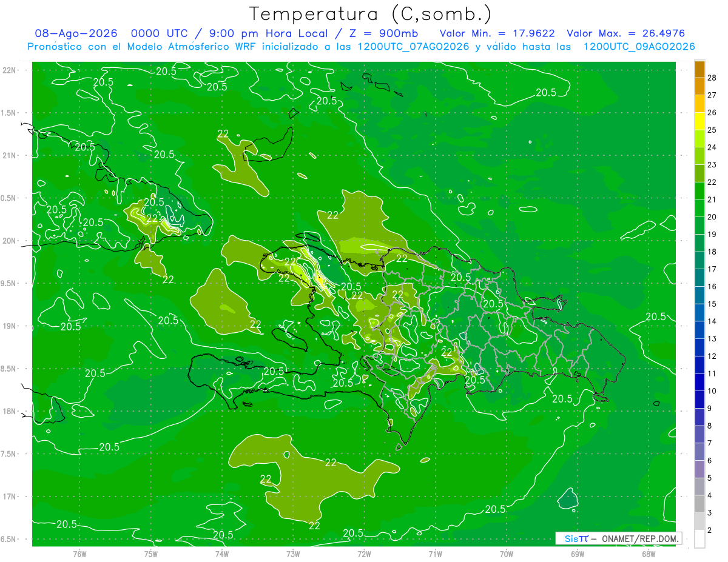Viewport: 728px width, 562px height.
Task: Click the number 26 on the color scale
Action: 712,112
